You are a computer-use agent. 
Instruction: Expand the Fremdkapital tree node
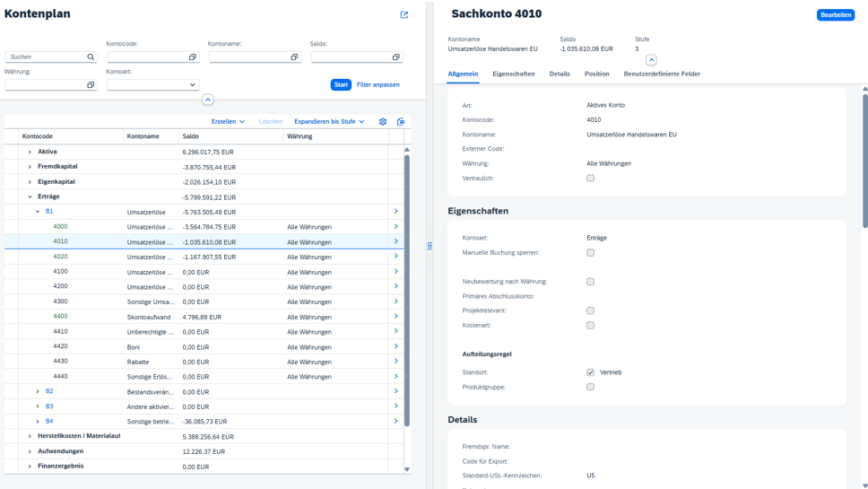[30, 167]
